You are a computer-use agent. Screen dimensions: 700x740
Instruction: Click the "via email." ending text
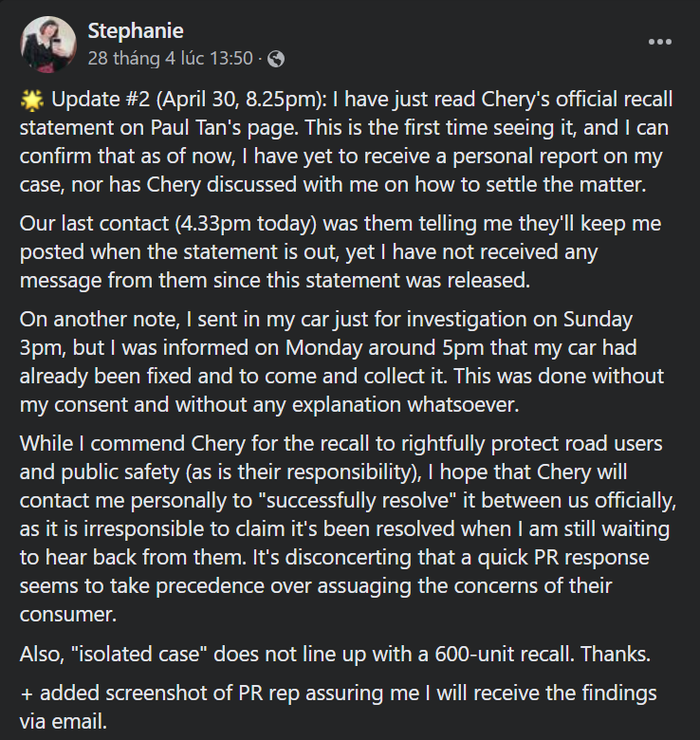63,720
